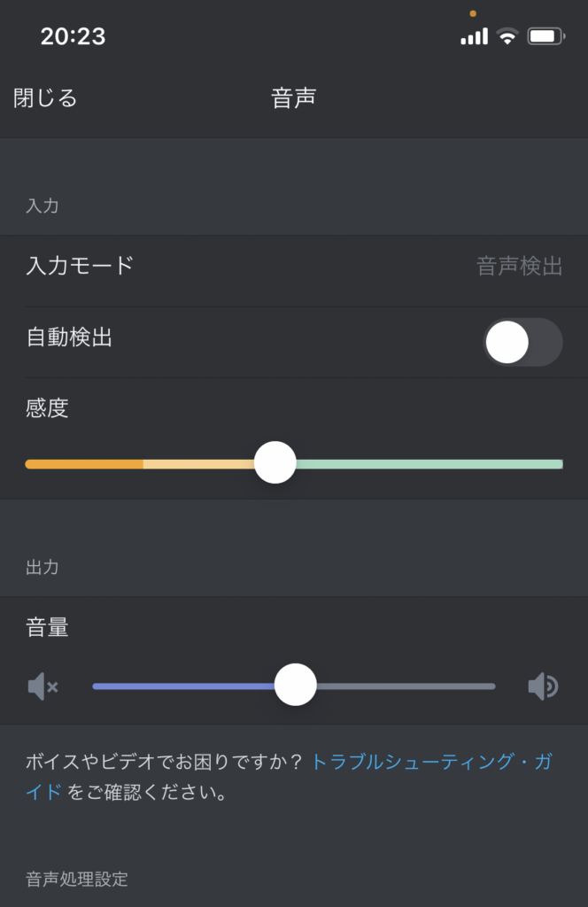This screenshot has height=907, width=588.
Task: Toggle the 自動検出 switch
Action: click(522, 343)
